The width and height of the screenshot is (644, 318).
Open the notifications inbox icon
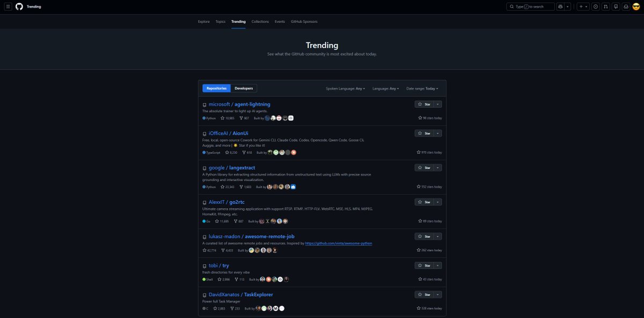[626, 6]
